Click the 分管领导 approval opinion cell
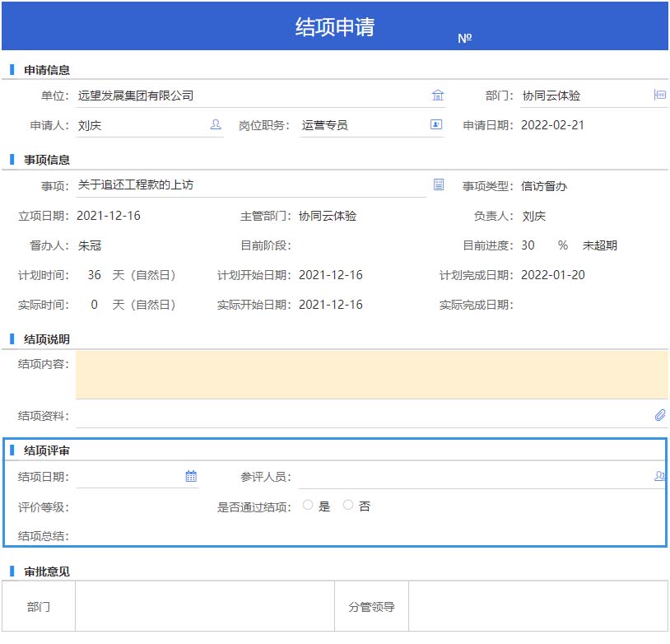This screenshot has height=644, width=670. pyautogui.click(x=537, y=607)
